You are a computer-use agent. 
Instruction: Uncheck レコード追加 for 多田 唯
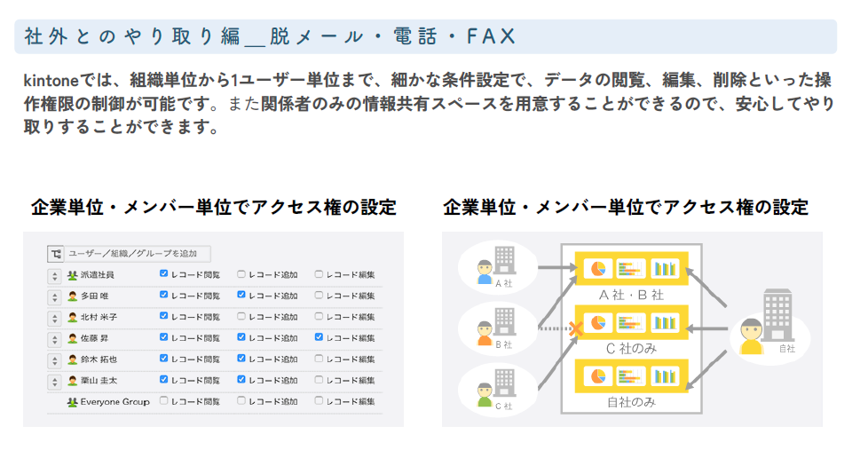[241, 295]
